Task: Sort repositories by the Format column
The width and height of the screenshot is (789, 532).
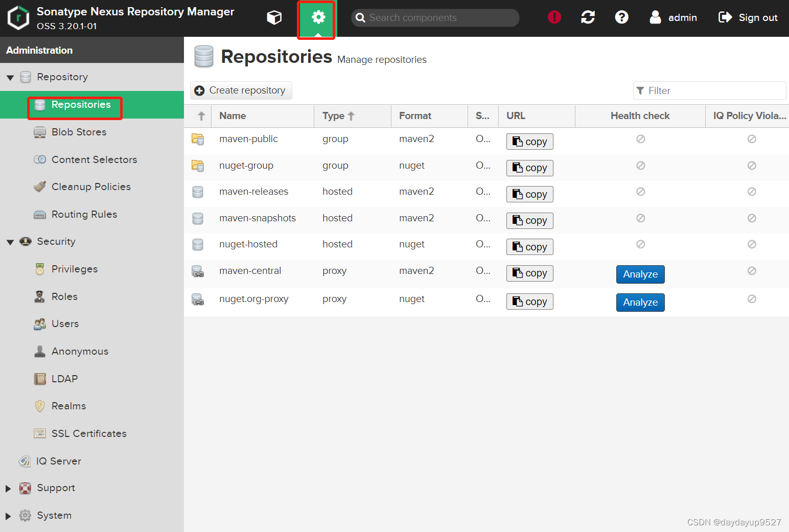Action: pos(429,116)
